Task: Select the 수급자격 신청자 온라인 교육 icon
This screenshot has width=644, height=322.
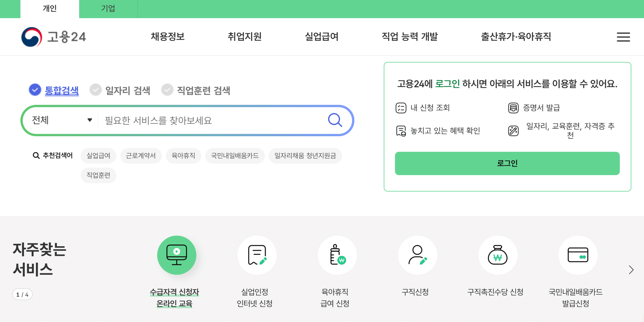Action: pos(176,255)
